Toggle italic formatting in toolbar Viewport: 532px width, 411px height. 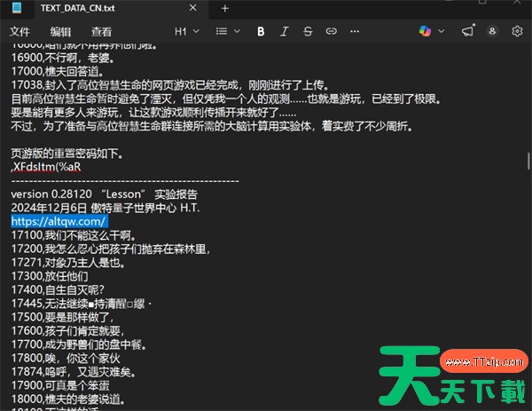(x=285, y=32)
